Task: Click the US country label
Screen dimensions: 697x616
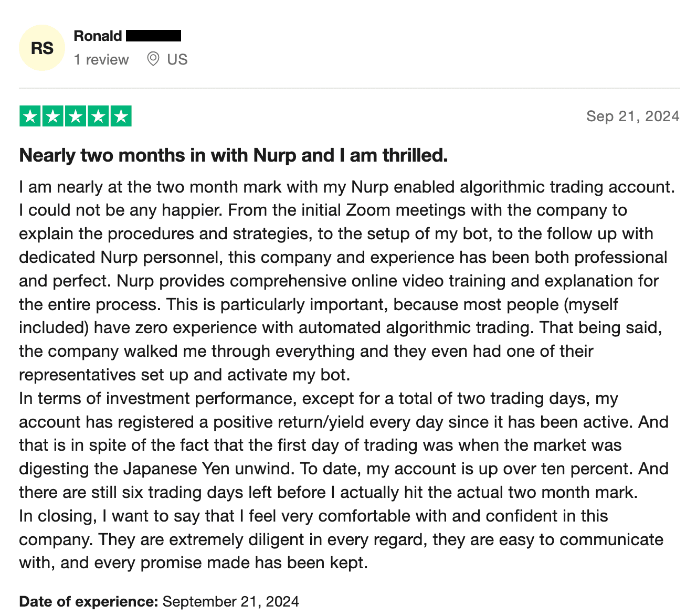Action: coord(177,59)
